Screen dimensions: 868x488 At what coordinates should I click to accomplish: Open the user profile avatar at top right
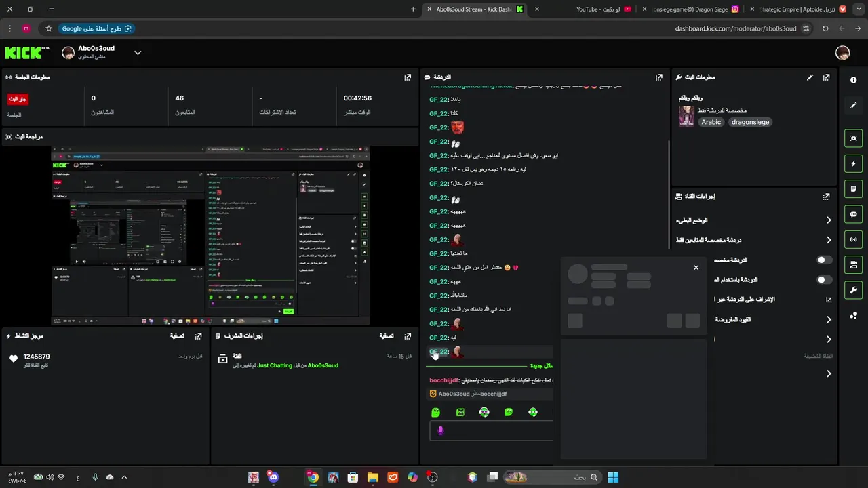[x=842, y=53]
